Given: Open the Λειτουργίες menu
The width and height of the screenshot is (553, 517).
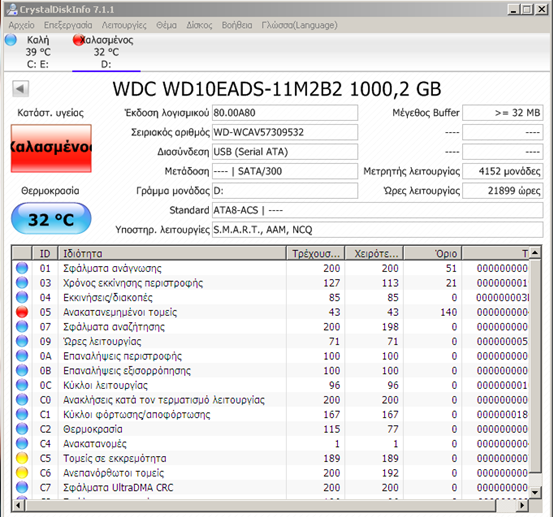Looking at the screenshot, I should (124, 25).
